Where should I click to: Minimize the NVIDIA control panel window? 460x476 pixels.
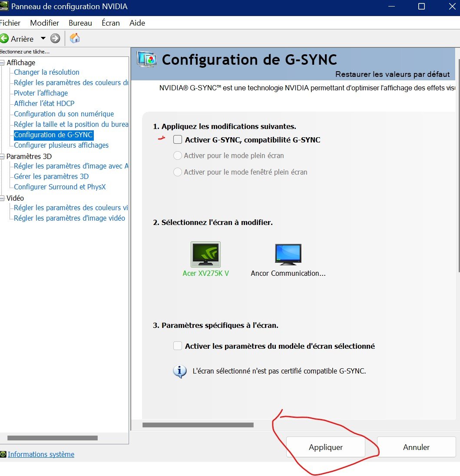[x=391, y=7]
